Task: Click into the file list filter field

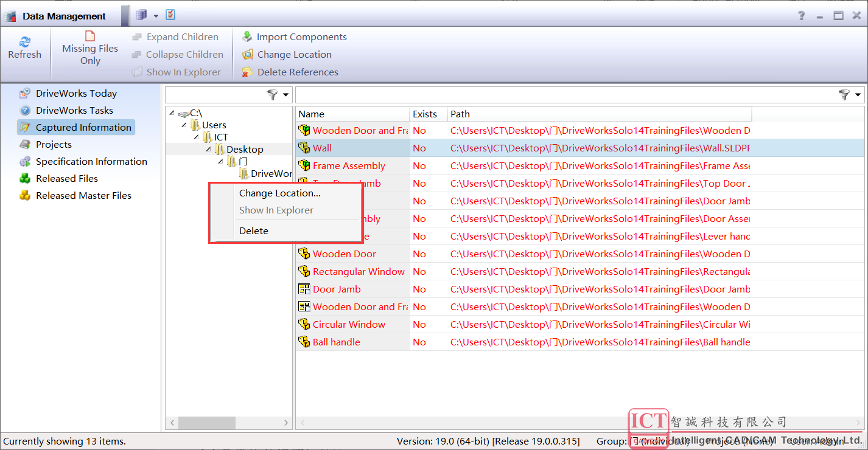Action: [x=566, y=95]
